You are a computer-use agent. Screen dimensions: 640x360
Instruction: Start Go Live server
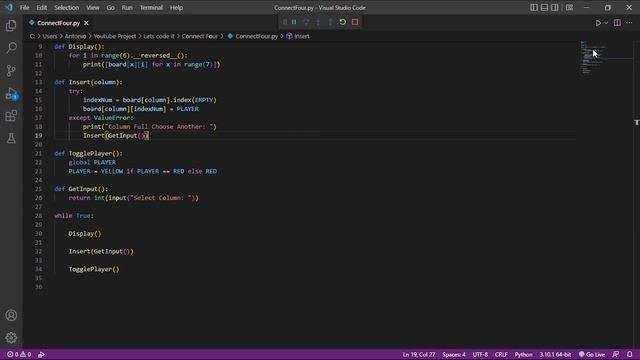click(592, 354)
